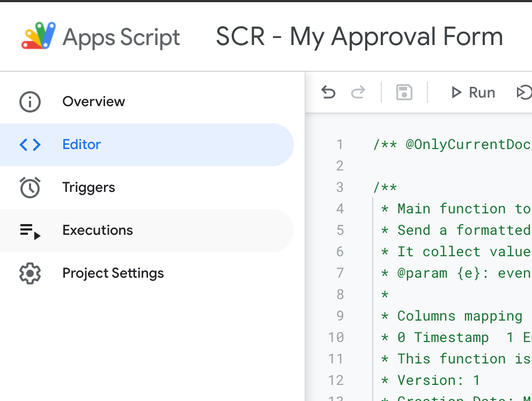Rename project title SCR - My Approval Form
This screenshot has width=532, height=401.
click(x=359, y=37)
